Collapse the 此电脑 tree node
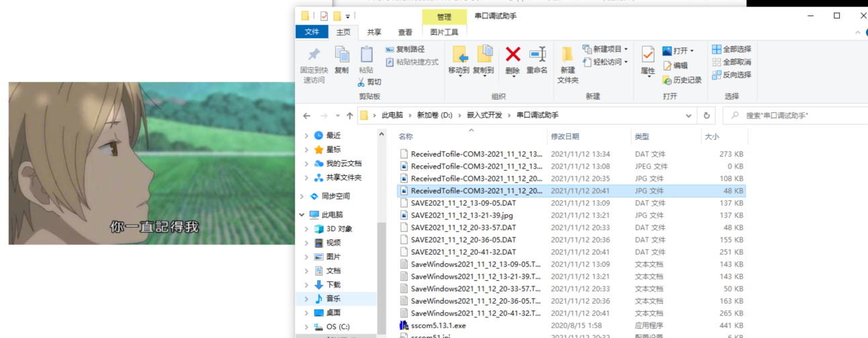The width and height of the screenshot is (868, 338). tap(302, 215)
